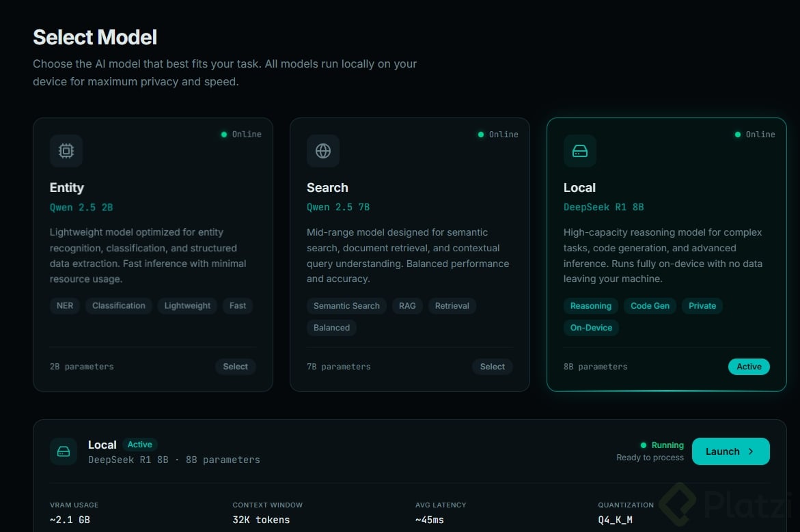Viewport: 800px width, 532px height.
Task: Click the drive icon in details panel
Action: [64, 451]
